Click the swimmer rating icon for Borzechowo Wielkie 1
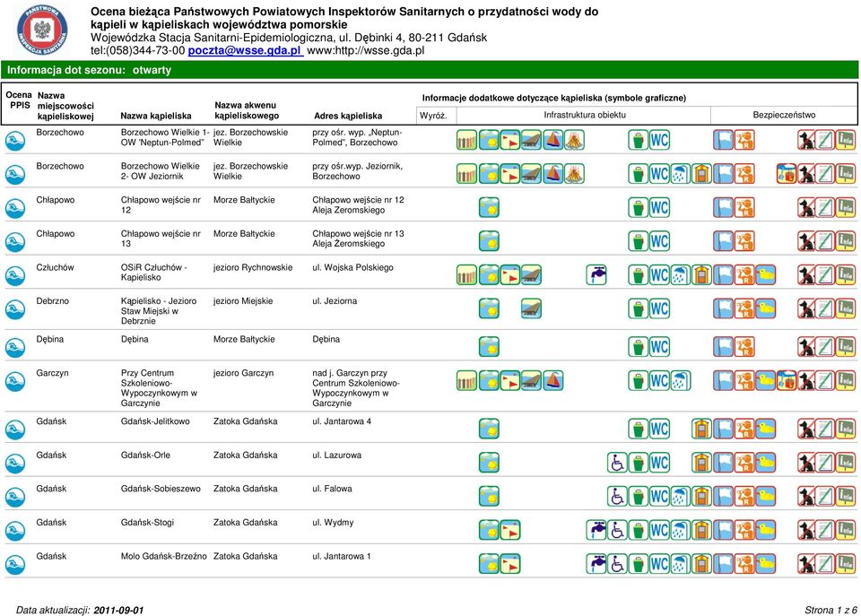This screenshot has width=861, height=616. point(15,141)
